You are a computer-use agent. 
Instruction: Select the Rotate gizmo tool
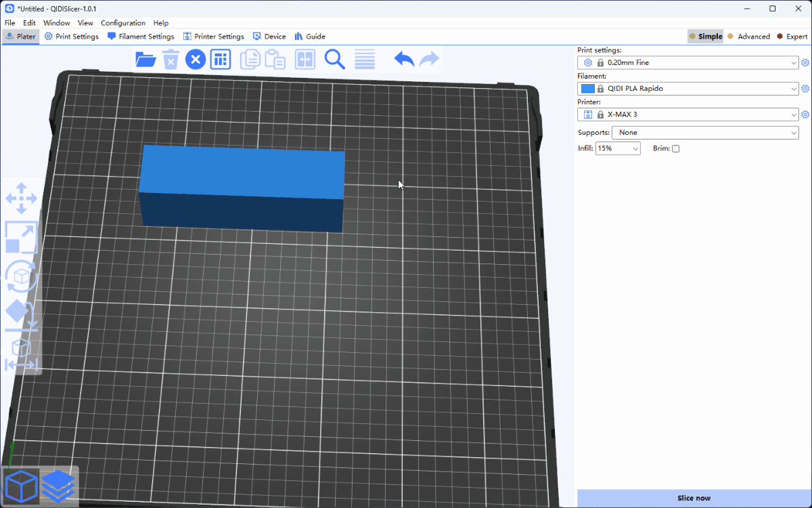pyautogui.click(x=21, y=276)
